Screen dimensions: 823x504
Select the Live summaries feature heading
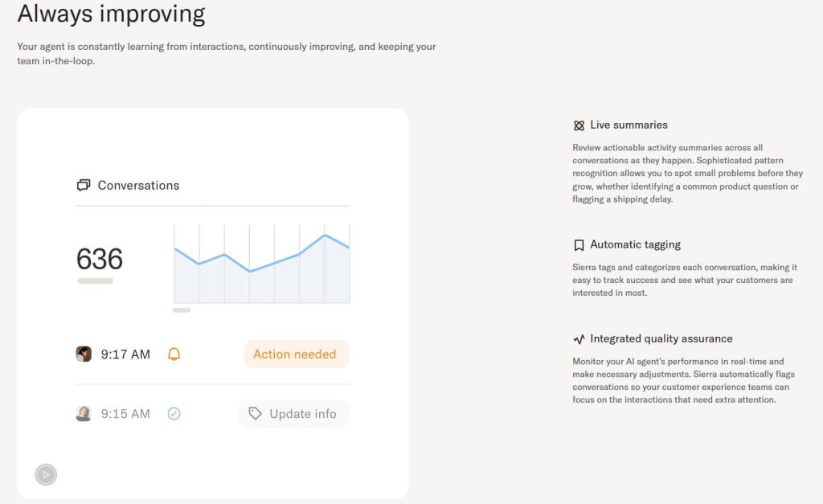pyautogui.click(x=629, y=125)
